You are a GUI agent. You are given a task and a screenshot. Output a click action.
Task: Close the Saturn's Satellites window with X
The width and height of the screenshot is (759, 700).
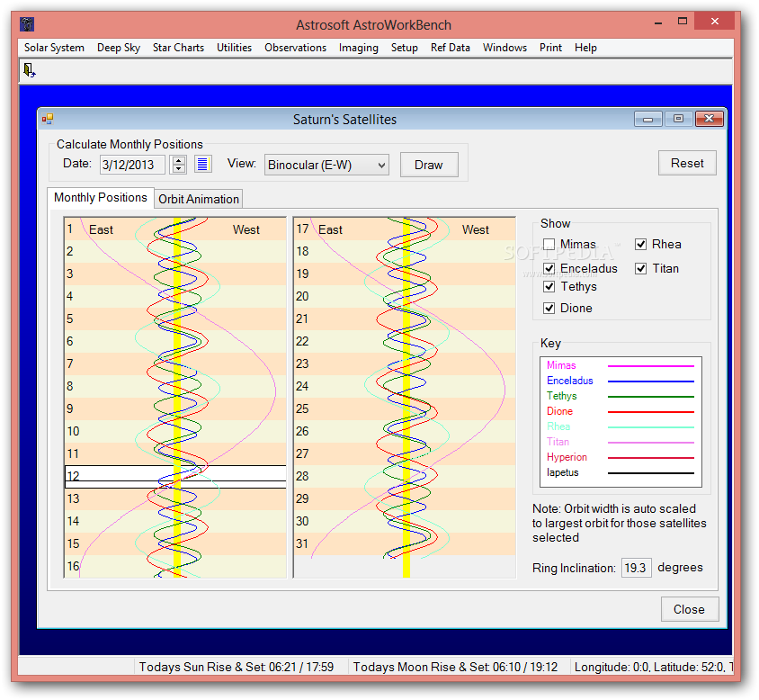[x=710, y=119]
